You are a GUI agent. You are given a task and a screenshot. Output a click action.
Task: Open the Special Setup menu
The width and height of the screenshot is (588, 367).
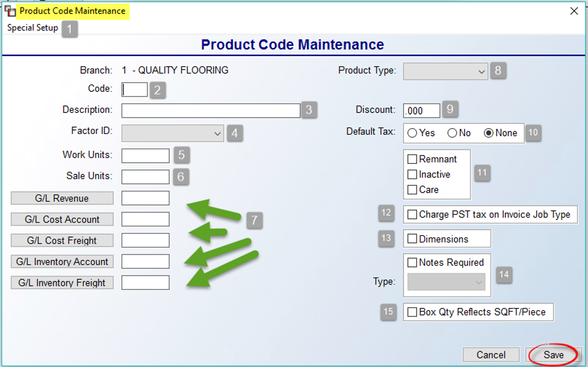coord(33,28)
